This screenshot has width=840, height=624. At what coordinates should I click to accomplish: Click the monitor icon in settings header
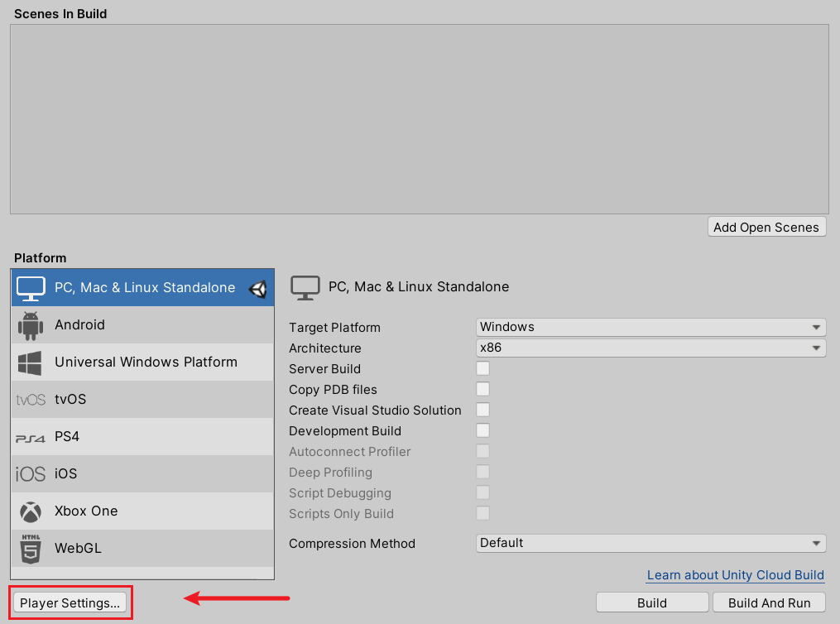(x=305, y=288)
